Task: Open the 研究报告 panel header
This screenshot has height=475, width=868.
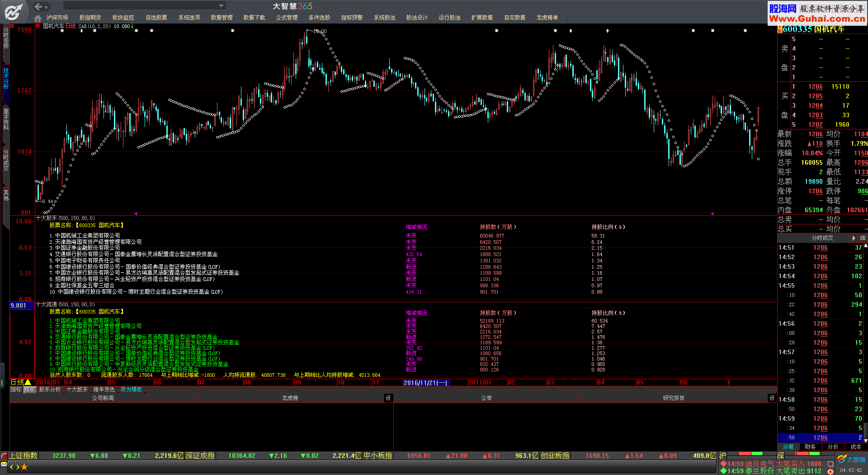Action: click(x=674, y=398)
